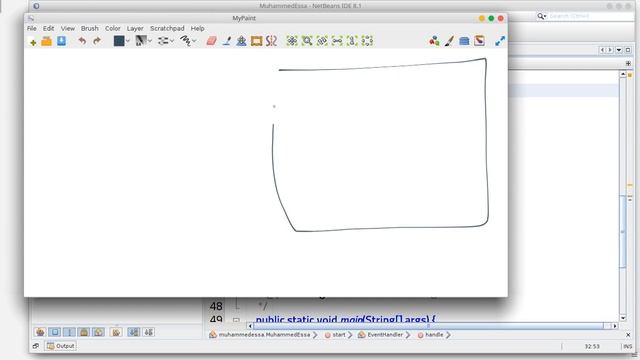Click the last icon in the NetBeans bottom-left toolbar
This screenshot has width=640, height=360.
149,332
